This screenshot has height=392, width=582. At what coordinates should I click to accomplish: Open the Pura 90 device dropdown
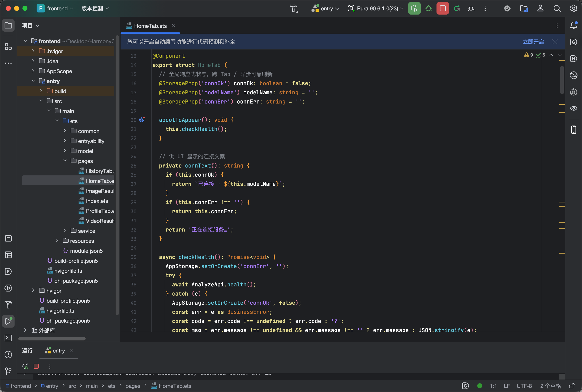pyautogui.click(x=376, y=9)
